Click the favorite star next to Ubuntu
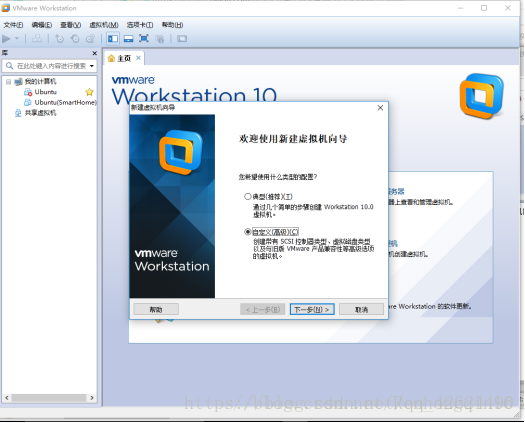The width and height of the screenshot is (525, 423). click(89, 92)
